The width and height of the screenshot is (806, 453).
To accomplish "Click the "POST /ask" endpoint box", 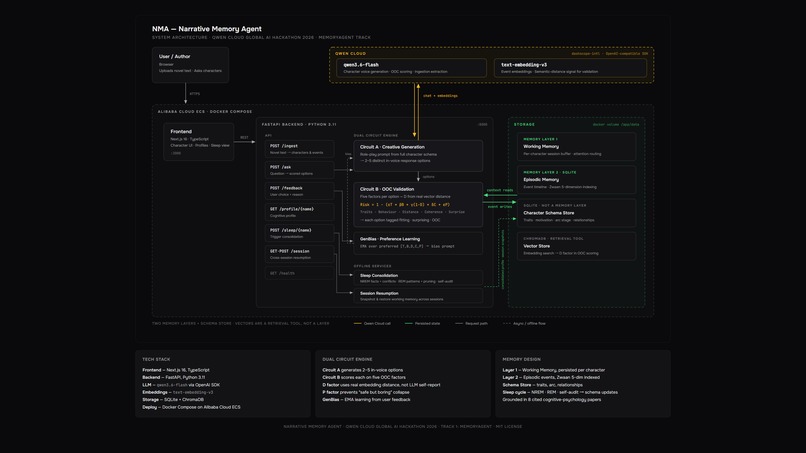I will point(299,170).
